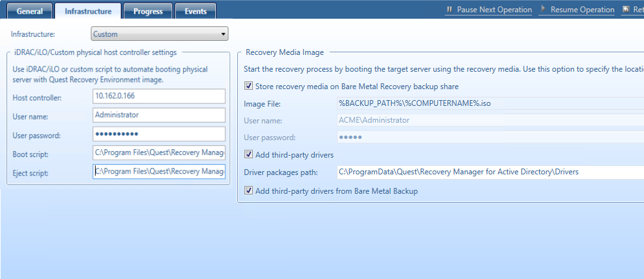Click the Driver packages path: label
Viewport: 644px width, 279px height.
[281, 172]
